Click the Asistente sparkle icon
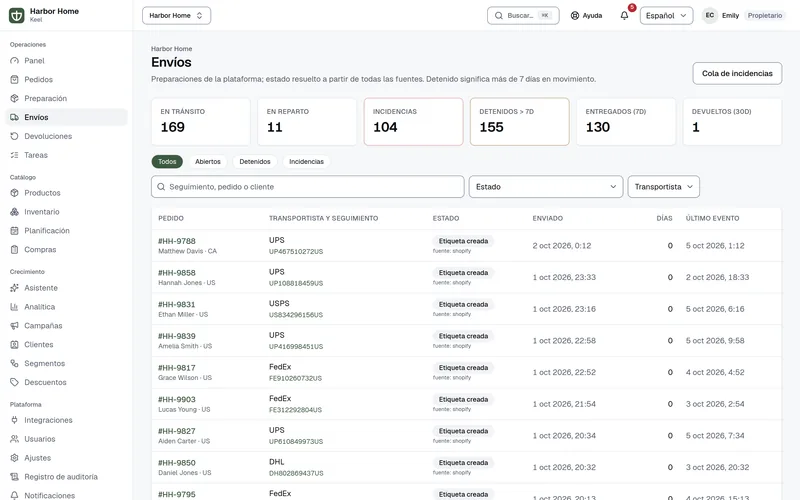 point(14,288)
